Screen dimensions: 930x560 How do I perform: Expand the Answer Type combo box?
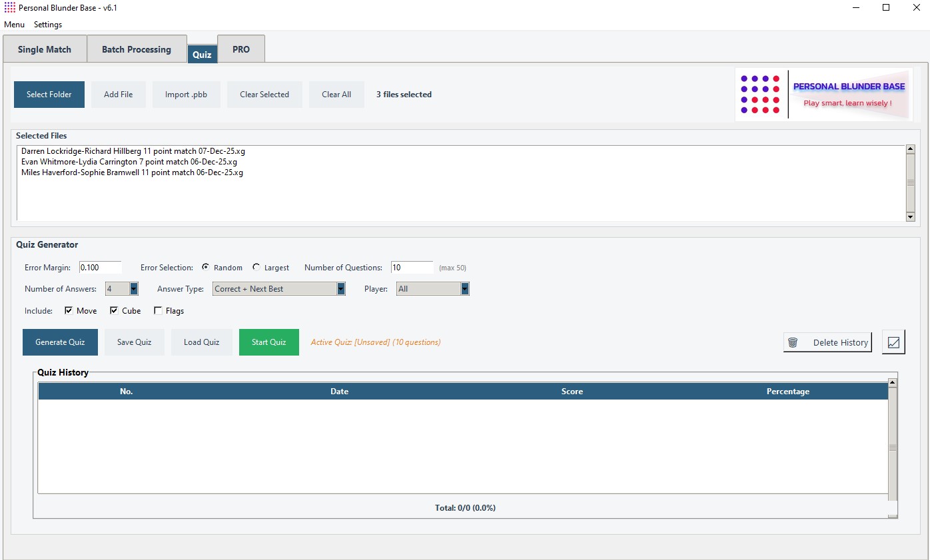click(341, 289)
